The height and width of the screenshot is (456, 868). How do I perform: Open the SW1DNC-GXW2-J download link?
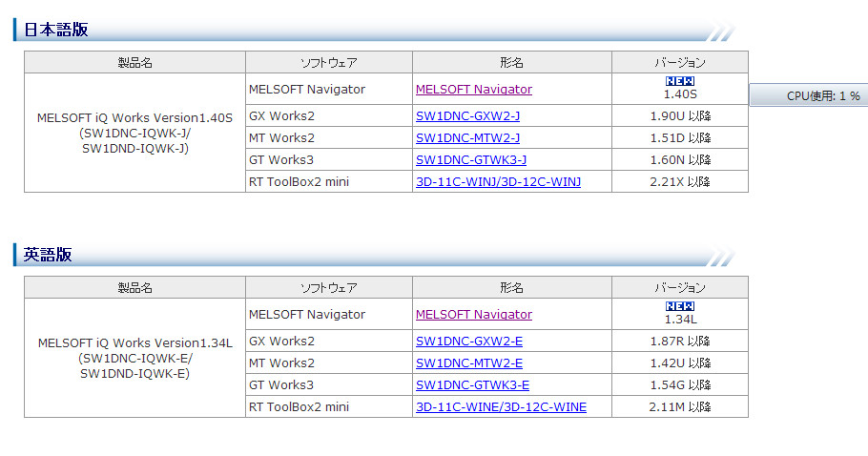click(467, 116)
